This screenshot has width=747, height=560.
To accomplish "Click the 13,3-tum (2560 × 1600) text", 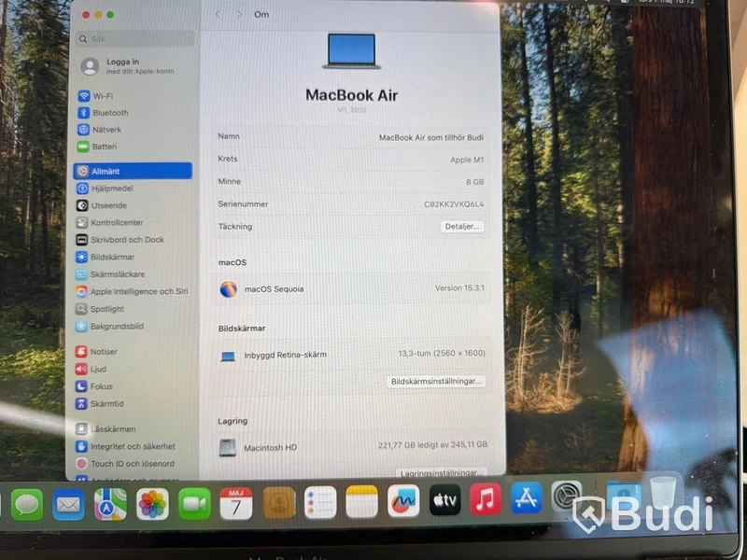I will tap(442, 354).
